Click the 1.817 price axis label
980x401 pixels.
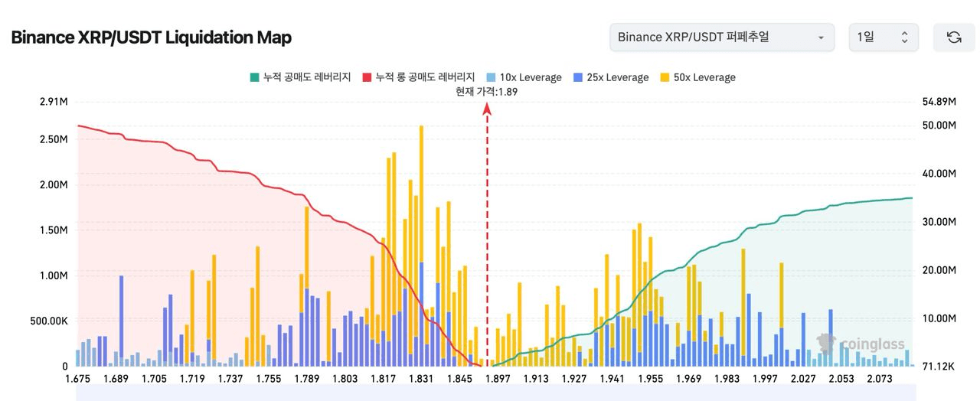tap(383, 379)
